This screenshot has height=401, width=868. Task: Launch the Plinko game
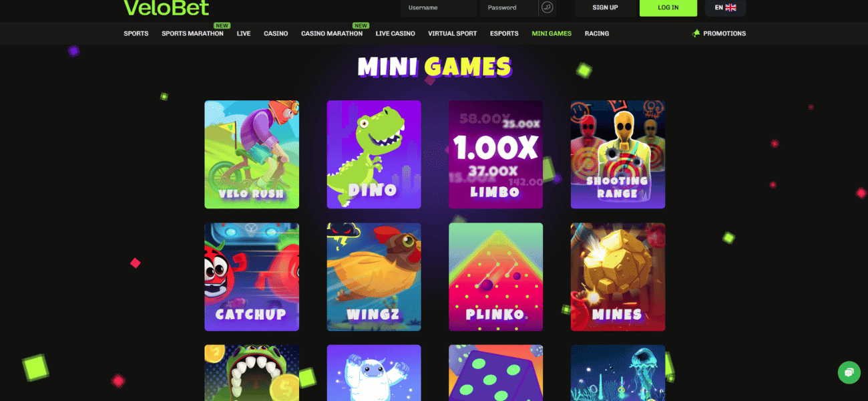pos(495,277)
